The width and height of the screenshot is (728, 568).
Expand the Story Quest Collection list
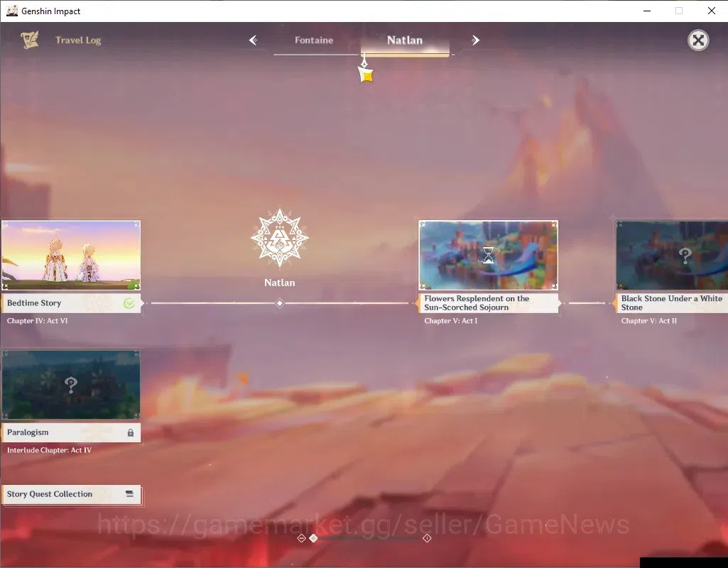pyautogui.click(x=71, y=494)
